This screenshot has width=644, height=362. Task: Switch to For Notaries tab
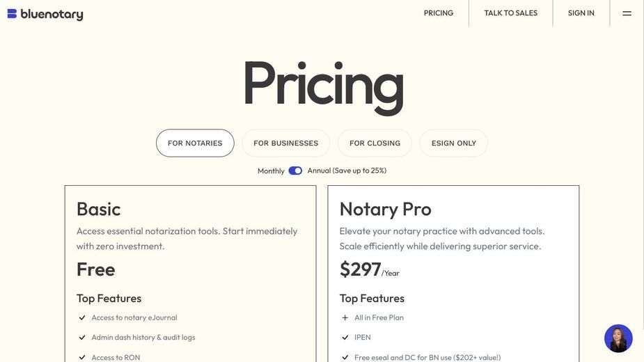click(x=195, y=143)
